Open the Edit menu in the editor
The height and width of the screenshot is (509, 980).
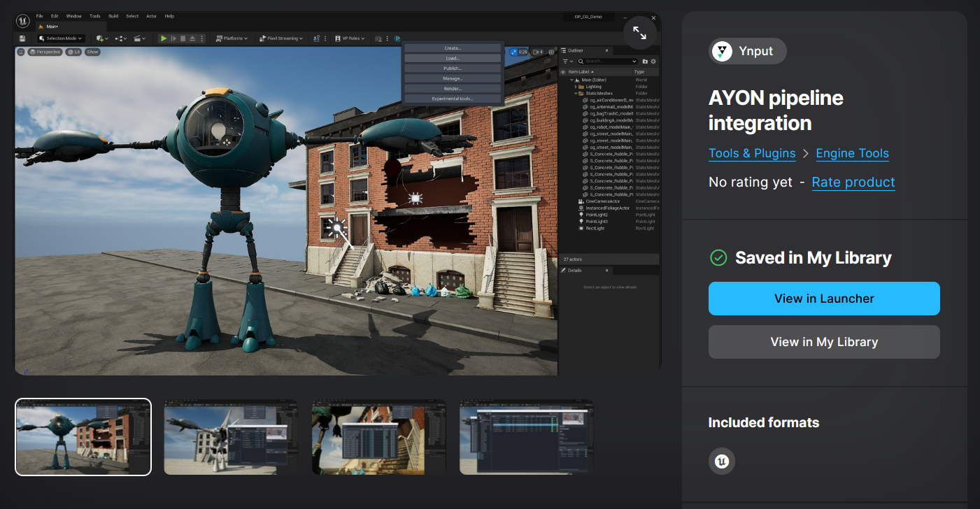(55, 16)
